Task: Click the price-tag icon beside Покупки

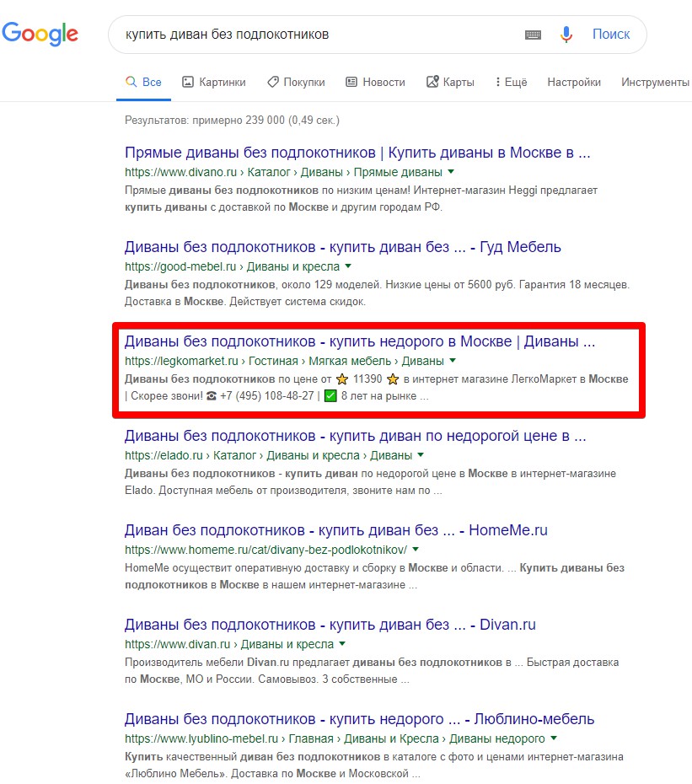Action: click(x=273, y=82)
